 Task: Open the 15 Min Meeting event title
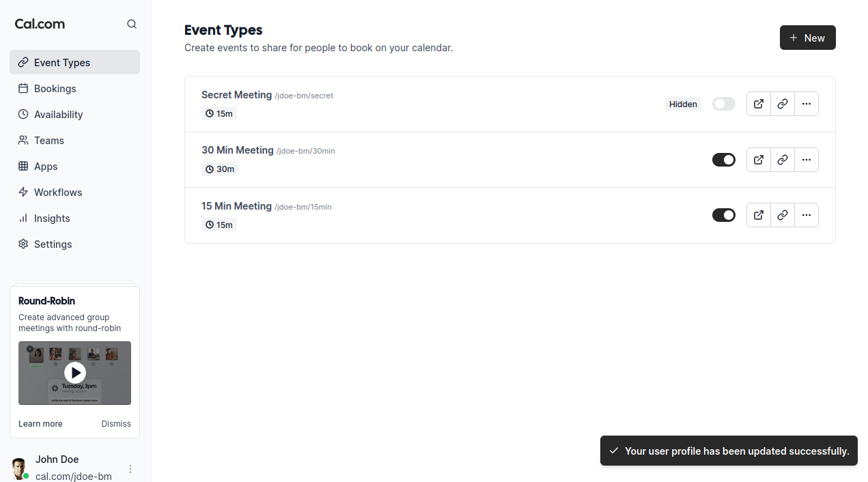(236, 206)
